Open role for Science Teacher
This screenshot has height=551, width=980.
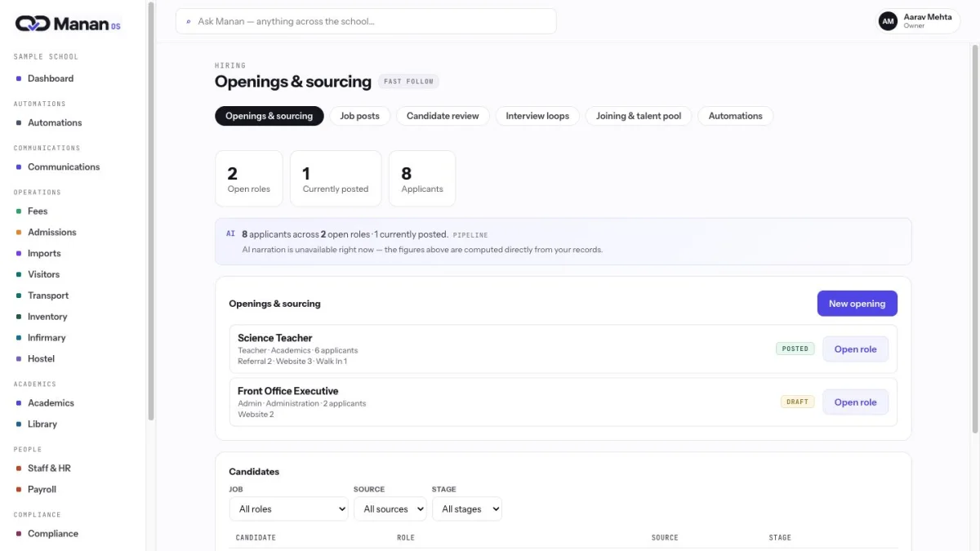(855, 349)
